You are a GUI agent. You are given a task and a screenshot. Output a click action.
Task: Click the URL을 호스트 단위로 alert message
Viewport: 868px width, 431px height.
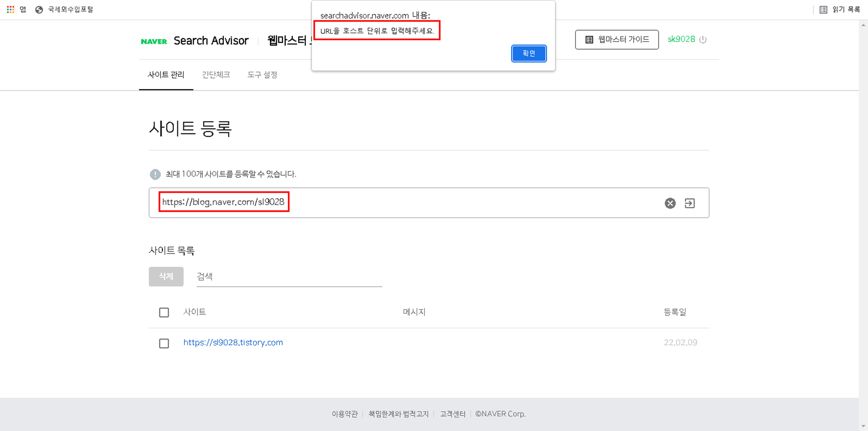click(377, 31)
